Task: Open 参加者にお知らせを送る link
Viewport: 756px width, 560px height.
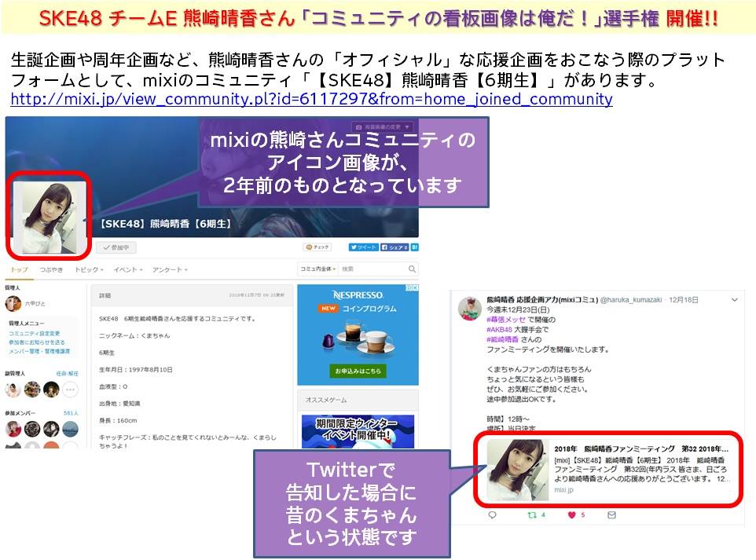Action: pos(37,342)
